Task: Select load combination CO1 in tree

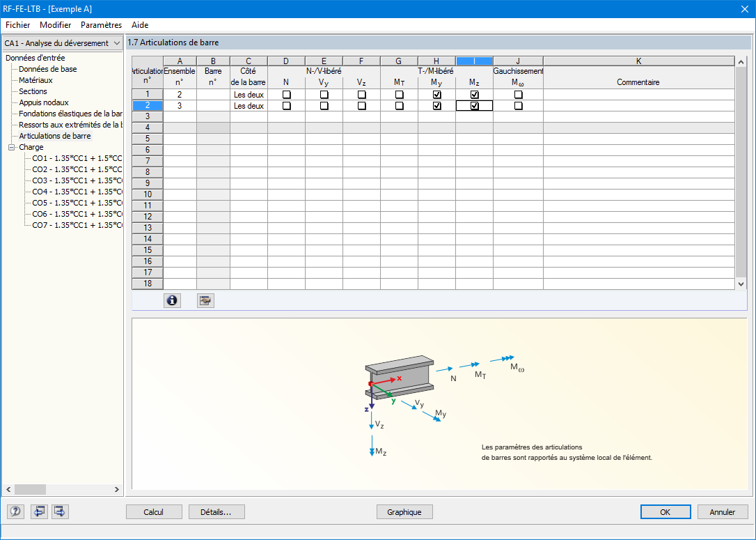Action: point(77,158)
